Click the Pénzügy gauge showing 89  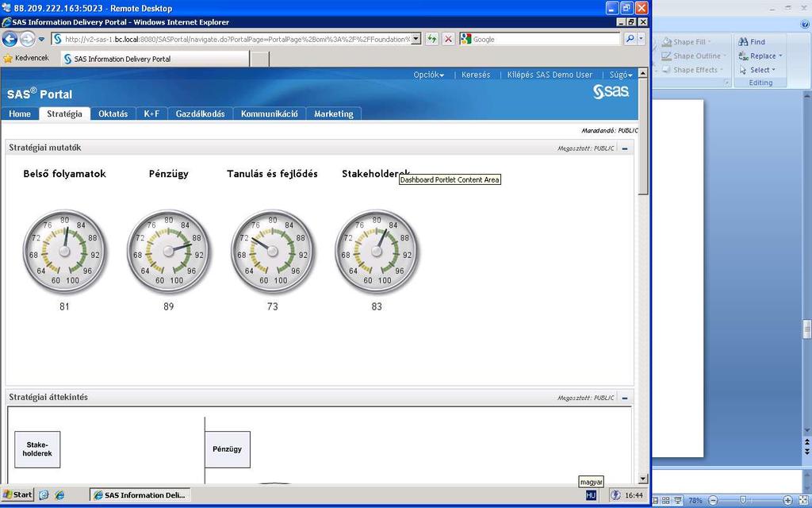pos(168,252)
